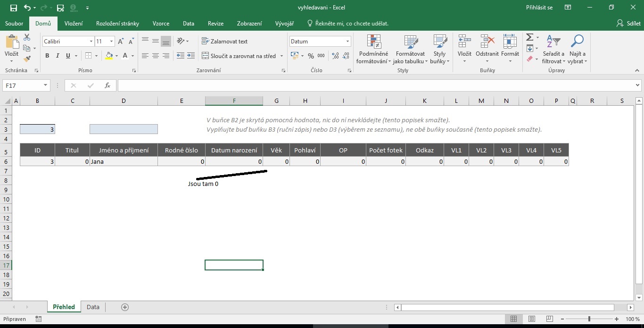644x328 pixels.
Task: Click the insert function fx icon
Action: pos(107,85)
